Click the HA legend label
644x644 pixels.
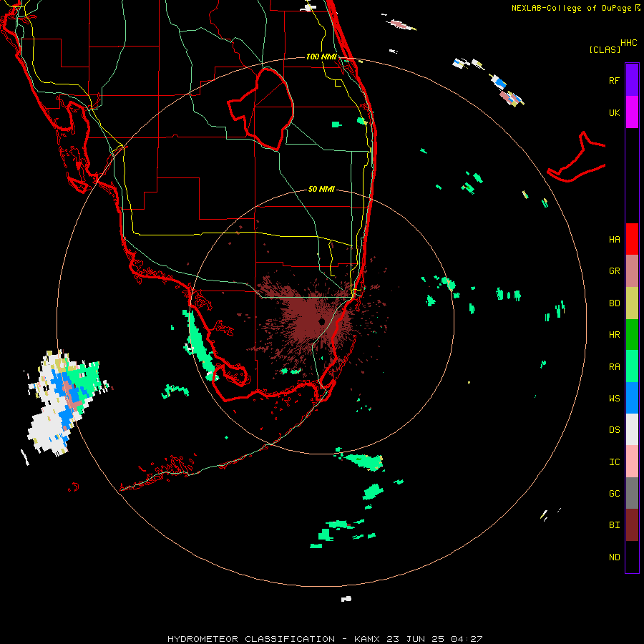click(x=614, y=239)
